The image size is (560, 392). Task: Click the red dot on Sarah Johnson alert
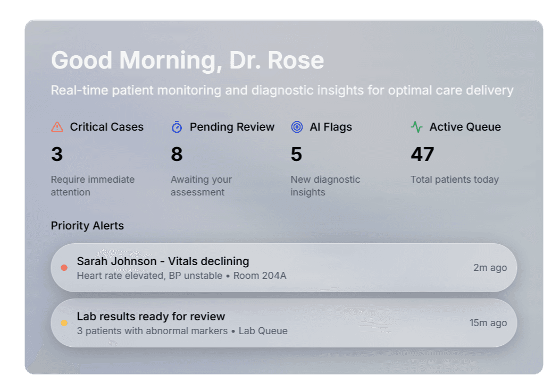pyautogui.click(x=64, y=268)
